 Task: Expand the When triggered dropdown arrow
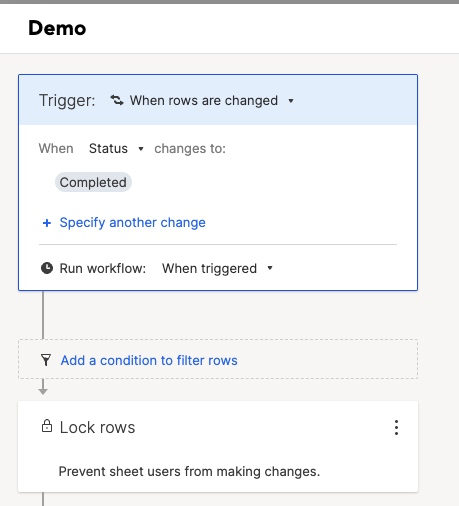270,268
